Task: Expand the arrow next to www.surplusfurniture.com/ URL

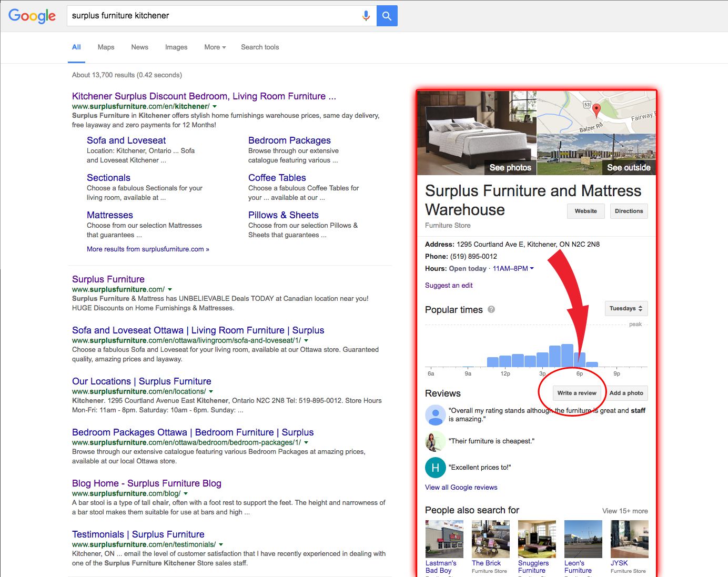Action: pyautogui.click(x=170, y=289)
